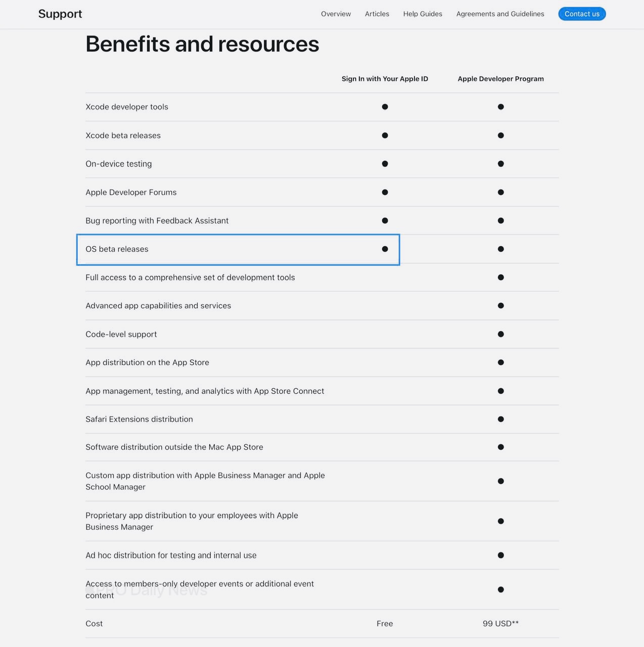
Task: Click the Free cost value
Action: click(385, 624)
